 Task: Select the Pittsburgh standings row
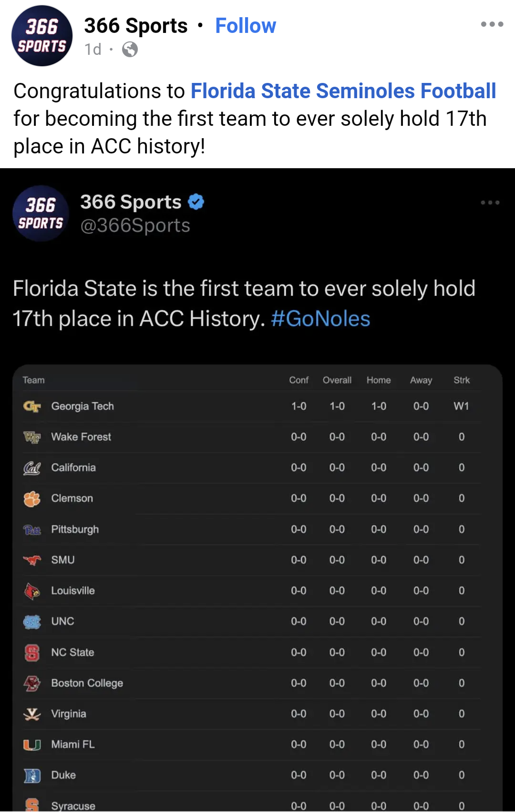(252, 529)
